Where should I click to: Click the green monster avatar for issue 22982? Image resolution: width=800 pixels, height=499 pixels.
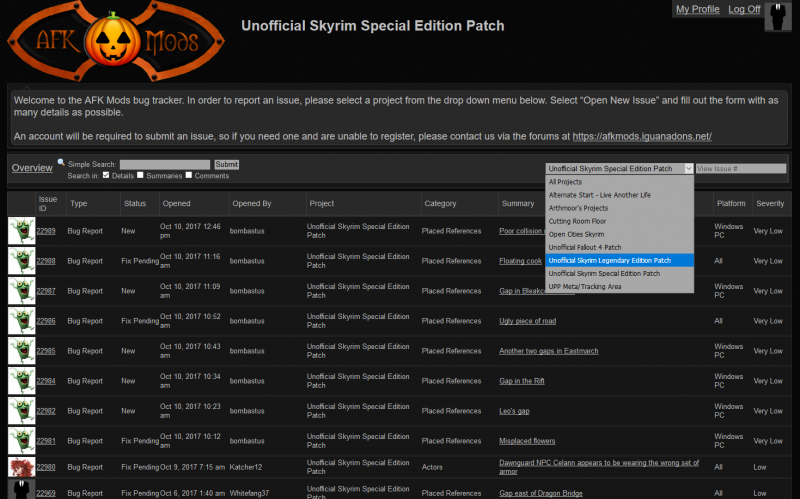(x=21, y=411)
